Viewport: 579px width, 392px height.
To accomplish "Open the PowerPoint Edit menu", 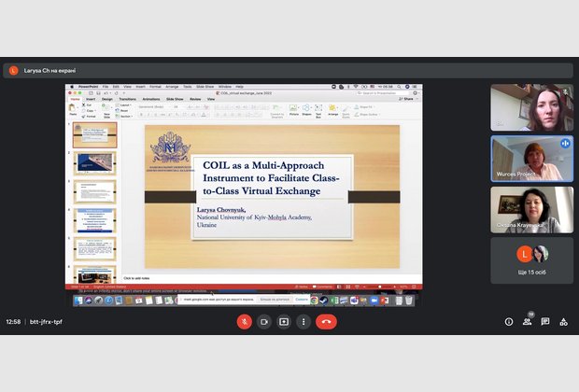I will [116, 87].
